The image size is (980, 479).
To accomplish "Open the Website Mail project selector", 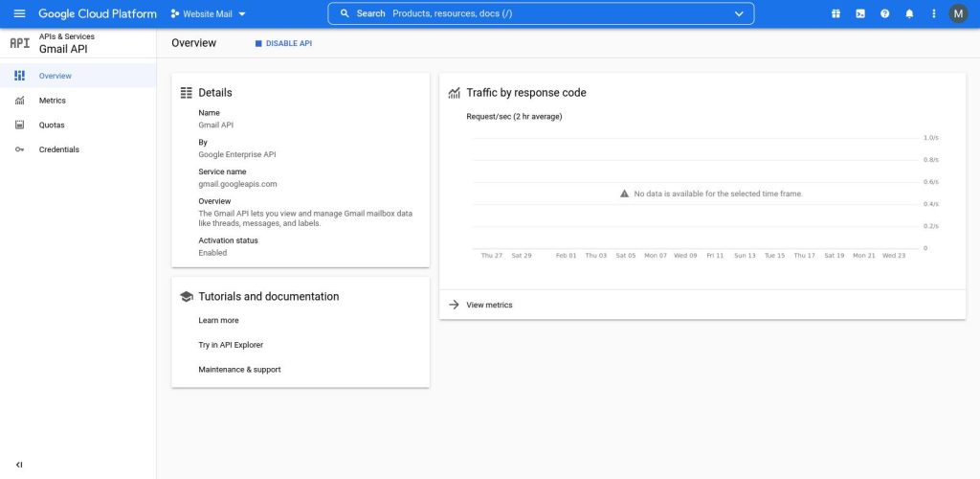I will [x=208, y=13].
